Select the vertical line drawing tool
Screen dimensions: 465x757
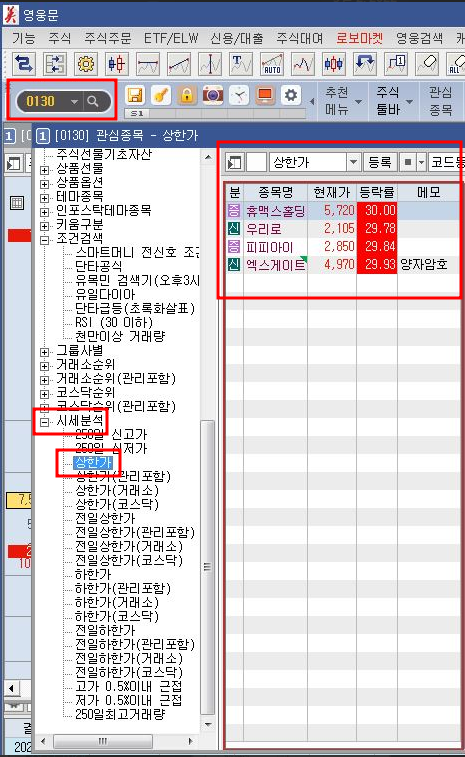[210, 64]
